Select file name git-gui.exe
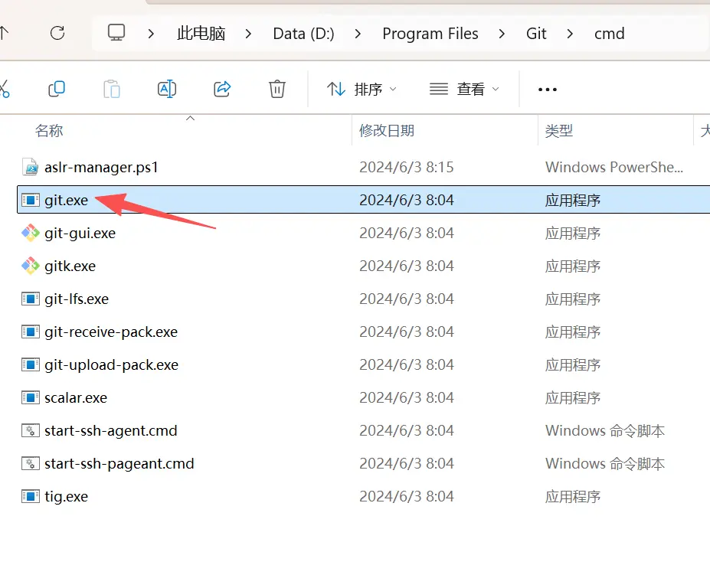Screen dimensions: 710x588 [80, 233]
